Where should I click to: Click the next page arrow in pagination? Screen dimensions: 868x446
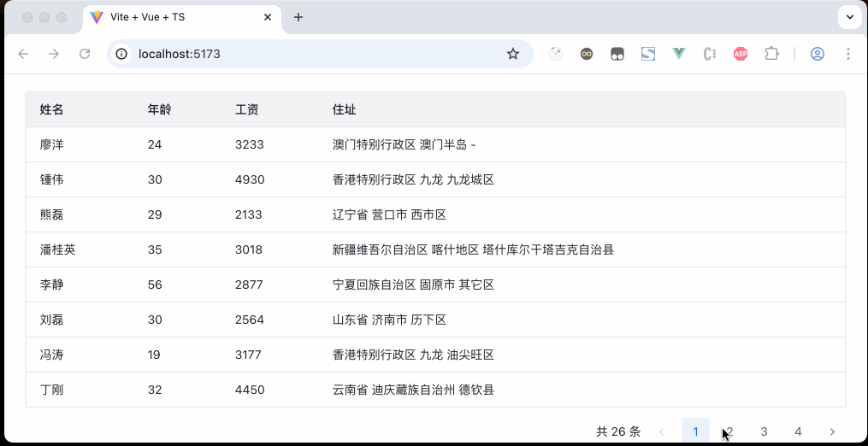point(832,431)
